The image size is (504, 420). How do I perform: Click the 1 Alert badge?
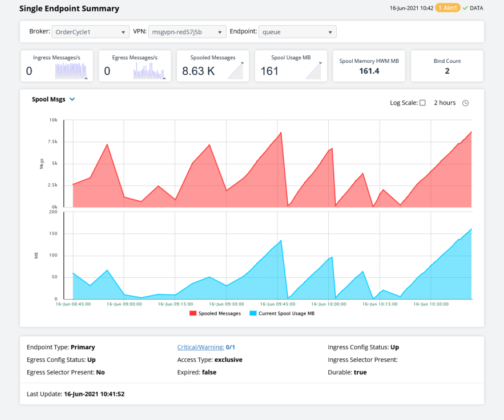coord(447,8)
